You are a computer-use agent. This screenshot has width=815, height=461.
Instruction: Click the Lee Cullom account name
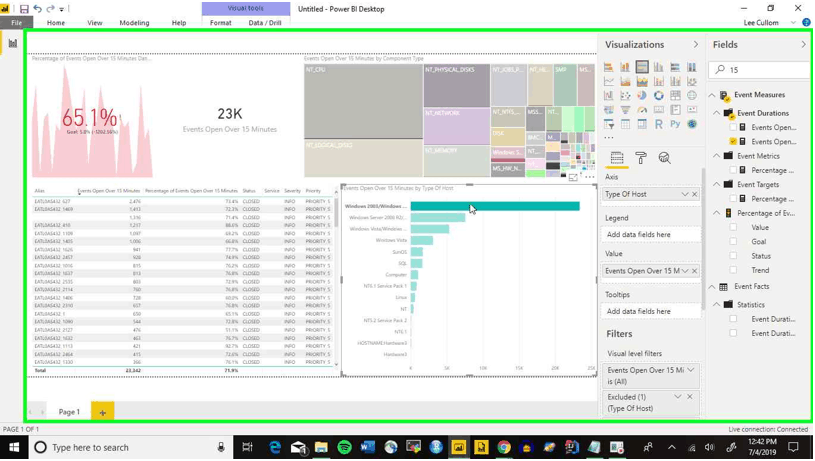[x=761, y=23]
